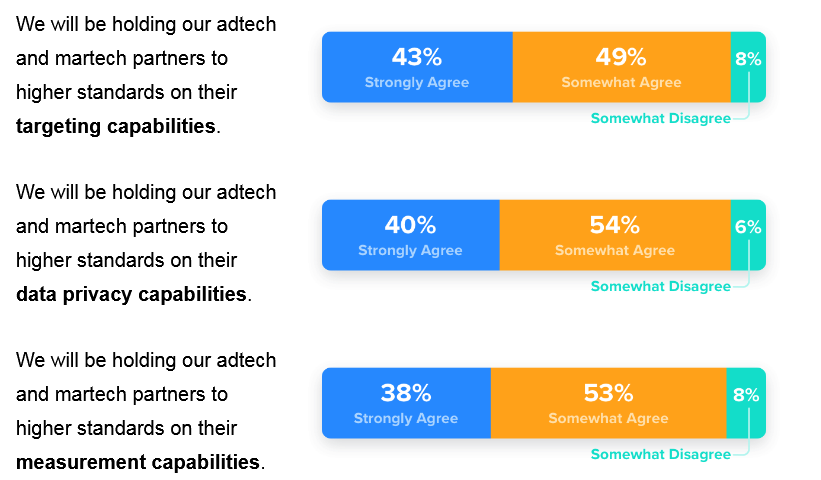Screen dimensions: 821x480
Task: Click Somewhat Disagree label under the targeting bar
Action: [x=660, y=118]
